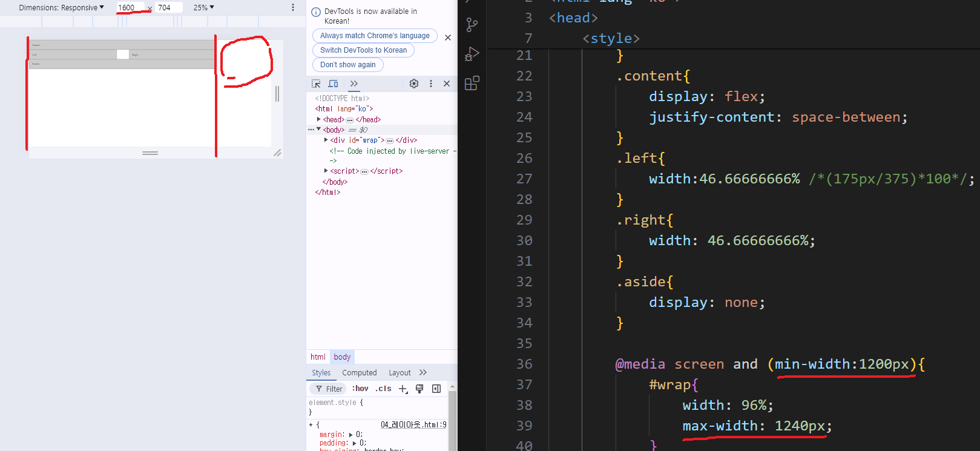Click the #wrap{ selector line
980x451 pixels.
pyautogui.click(x=673, y=384)
